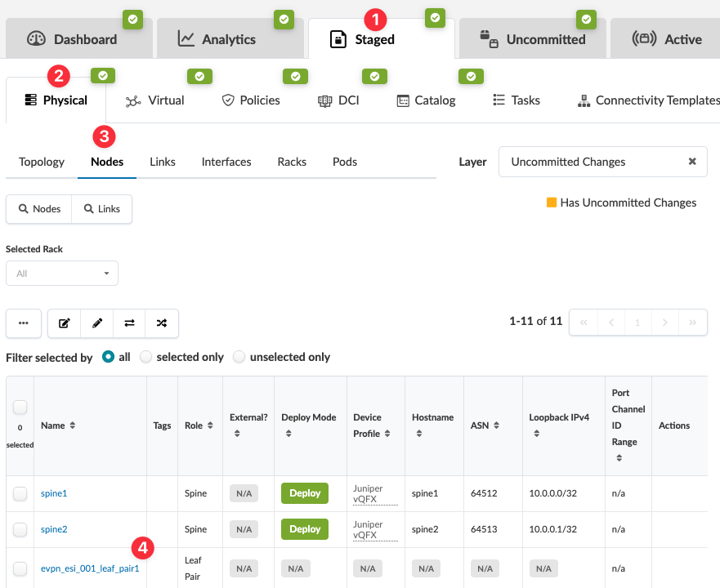Click the edit-in-box icon in node toolbar

point(64,323)
